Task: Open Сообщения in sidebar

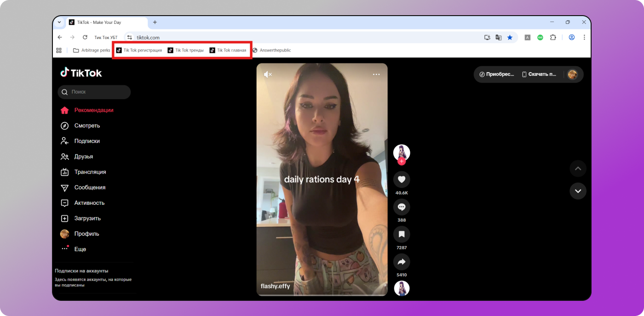Action: [89, 187]
